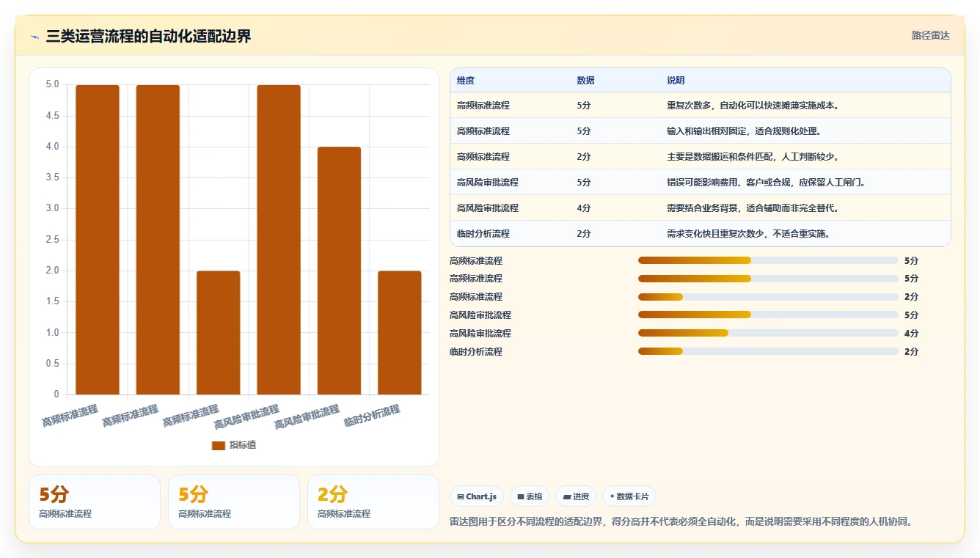Click the 高风险审批流程 progress bar showing 5分
The image size is (980, 558).
coord(768,315)
